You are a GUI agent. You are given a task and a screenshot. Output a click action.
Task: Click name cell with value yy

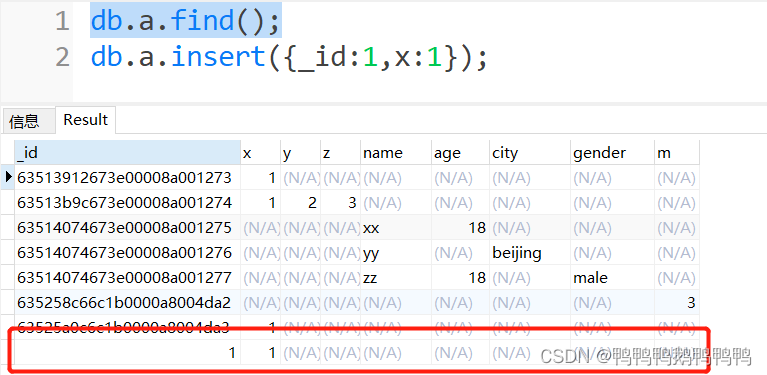pyautogui.click(x=396, y=253)
